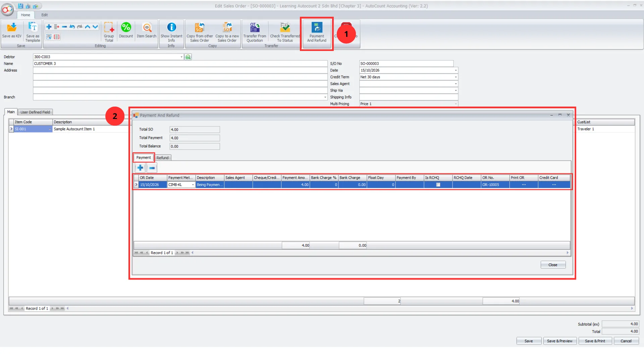Click Save & Preview button

pyautogui.click(x=560, y=341)
